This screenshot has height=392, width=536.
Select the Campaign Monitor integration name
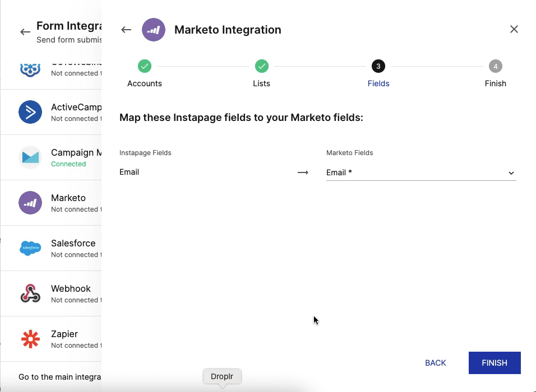tap(76, 153)
